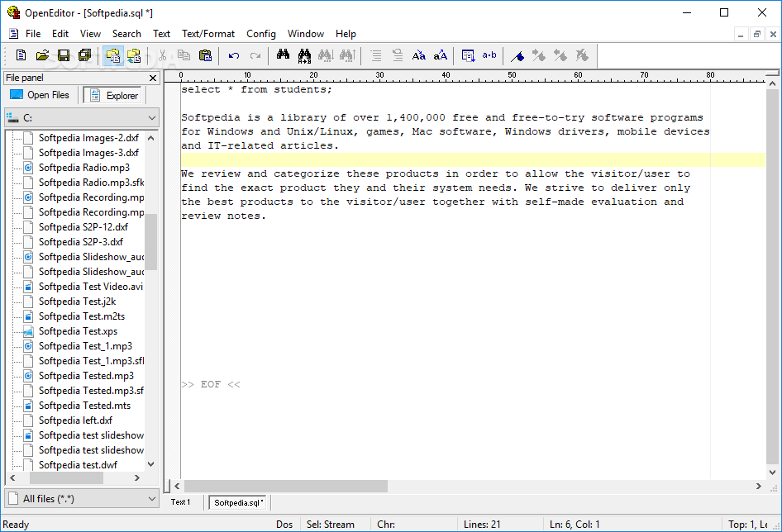The width and height of the screenshot is (782, 532).
Task: Click the Redo arrow icon
Action: [x=255, y=55]
